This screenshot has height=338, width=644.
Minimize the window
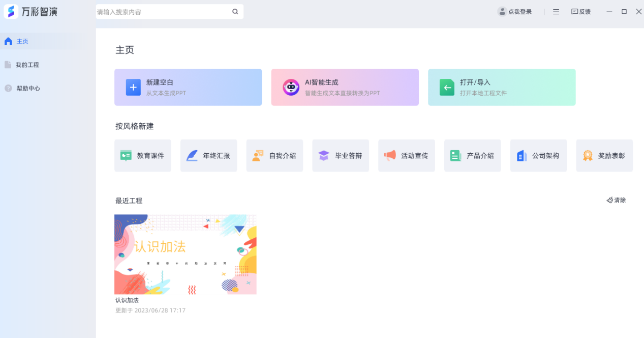(609, 12)
